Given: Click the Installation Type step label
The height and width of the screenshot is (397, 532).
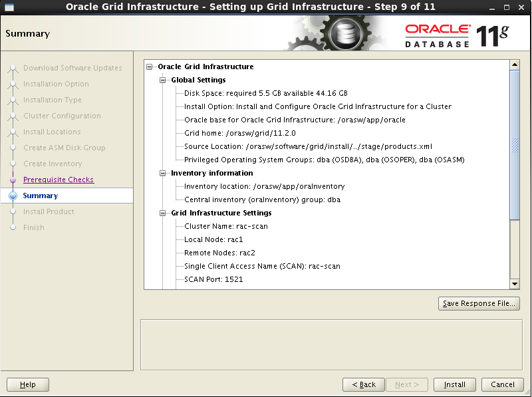Looking at the screenshot, I should coord(53,100).
